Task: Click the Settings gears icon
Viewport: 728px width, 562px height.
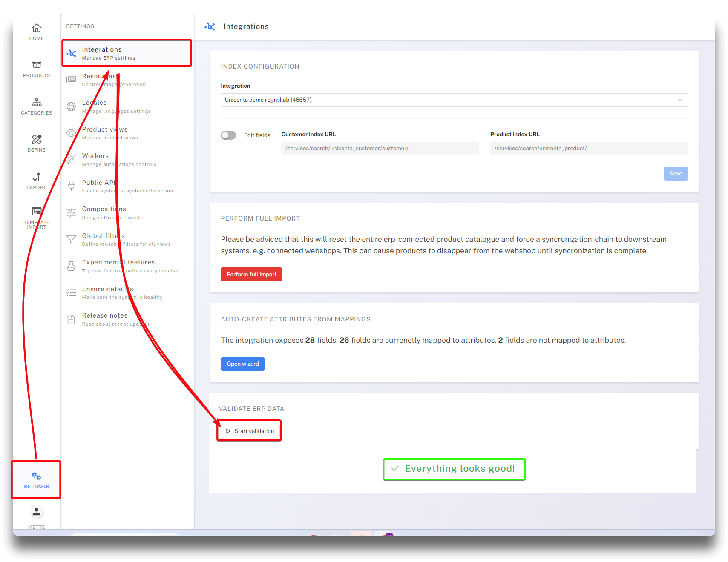Action: pyautogui.click(x=37, y=476)
